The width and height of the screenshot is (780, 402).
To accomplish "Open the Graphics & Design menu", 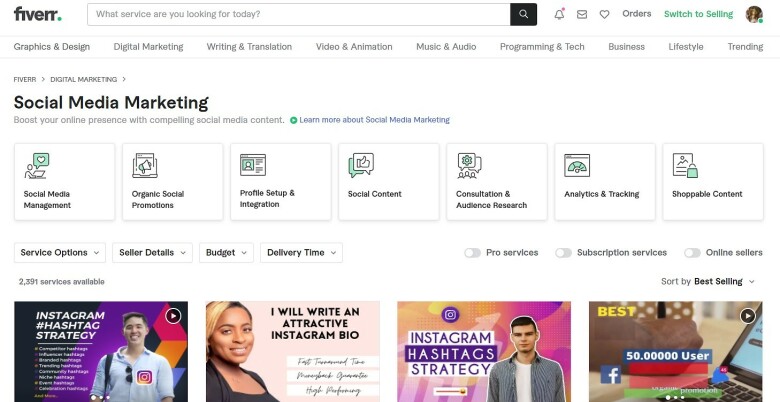I will (52, 47).
